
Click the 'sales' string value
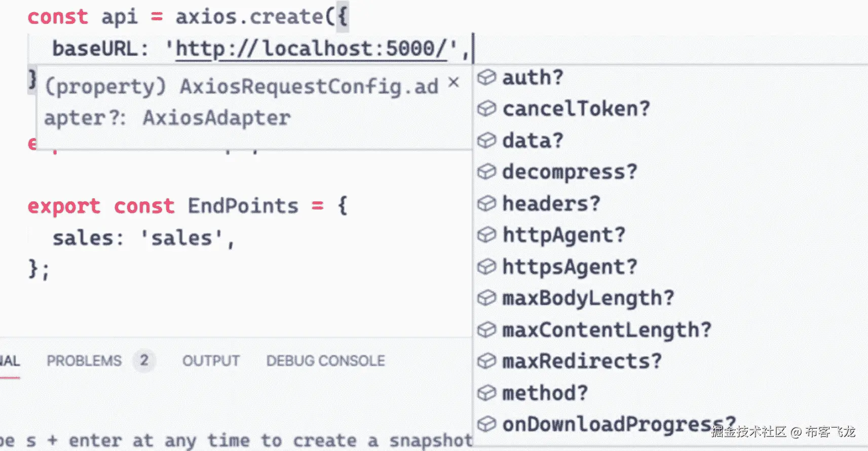pos(181,238)
